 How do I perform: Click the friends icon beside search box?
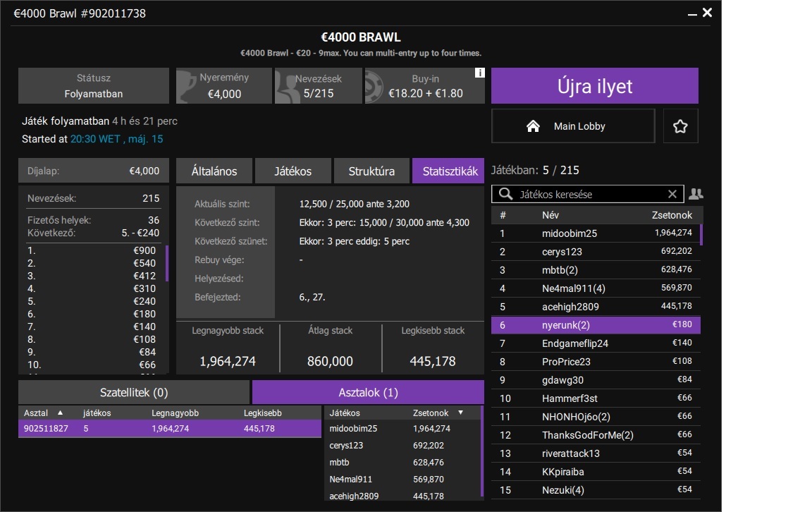tap(696, 194)
